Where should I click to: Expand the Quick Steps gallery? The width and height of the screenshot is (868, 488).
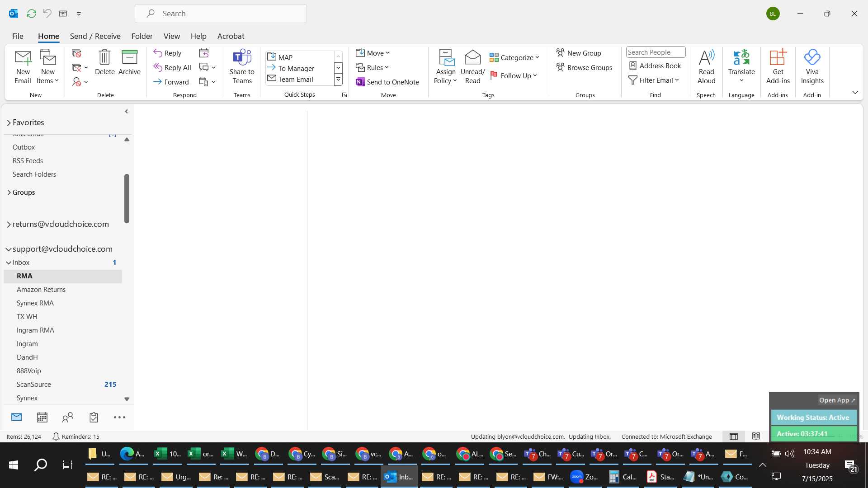[338, 80]
